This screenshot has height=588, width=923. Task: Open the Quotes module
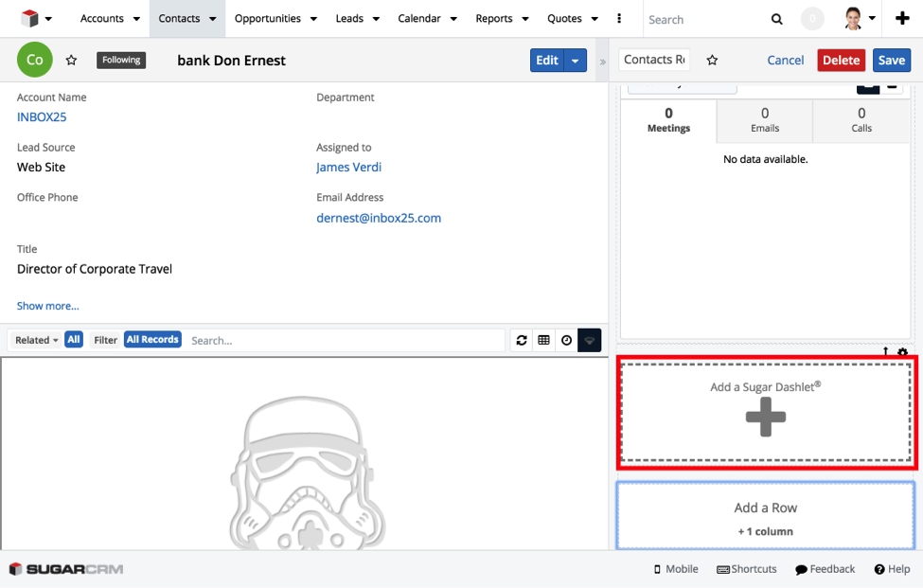point(564,19)
